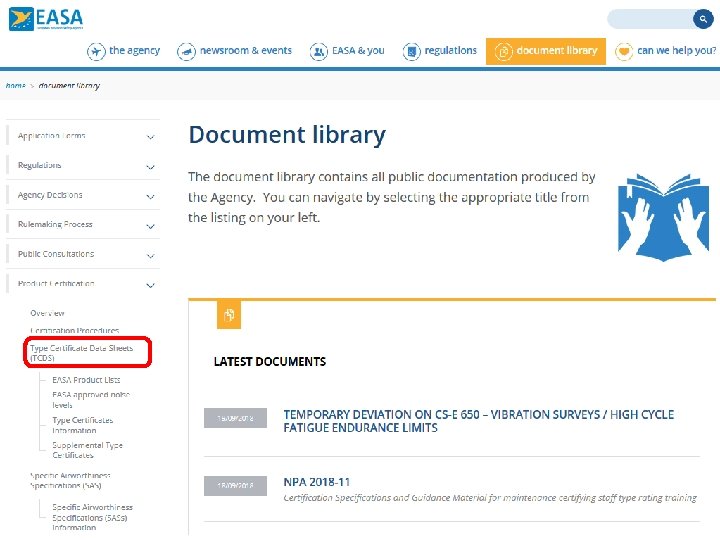Expand Application Forms chevron
The height and width of the screenshot is (540, 720).
[150, 137]
